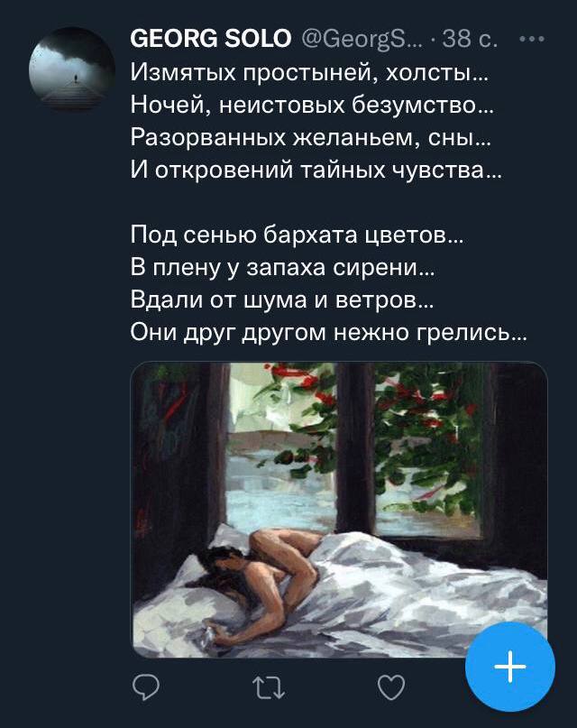Select the line 'Они друг другом нежно грелись…'
The image size is (577, 728).
click(x=328, y=332)
